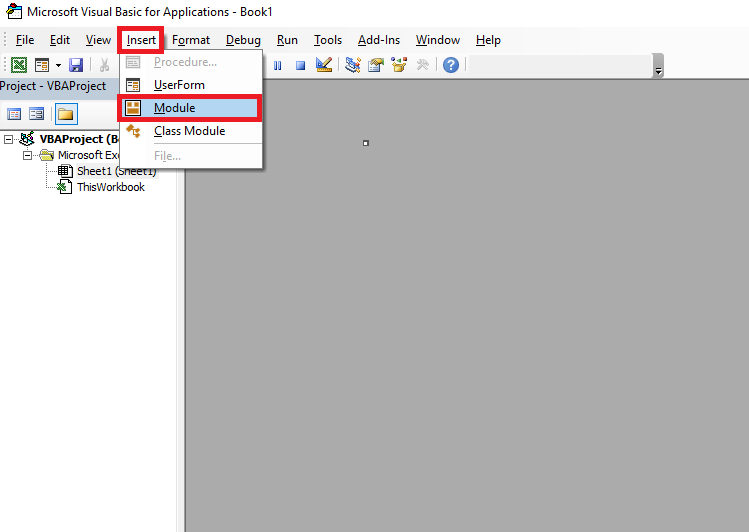Open the Edit menu
This screenshot has width=749, height=532.
(x=60, y=40)
